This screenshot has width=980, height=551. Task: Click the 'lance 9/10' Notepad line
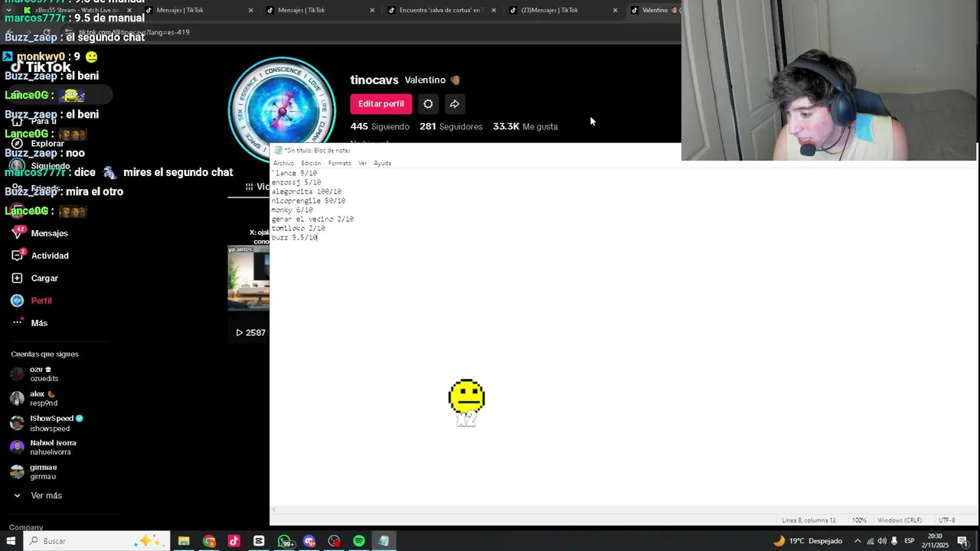[295, 173]
